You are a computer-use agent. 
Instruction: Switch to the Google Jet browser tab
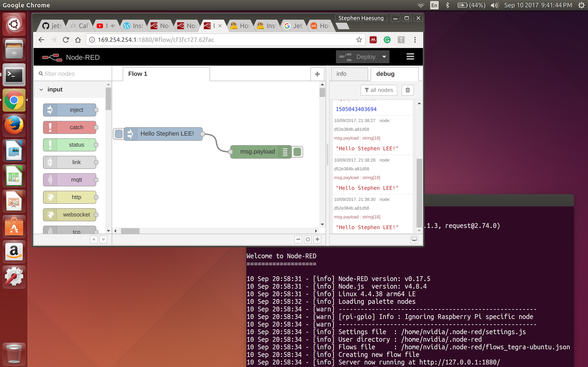[x=293, y=26]
